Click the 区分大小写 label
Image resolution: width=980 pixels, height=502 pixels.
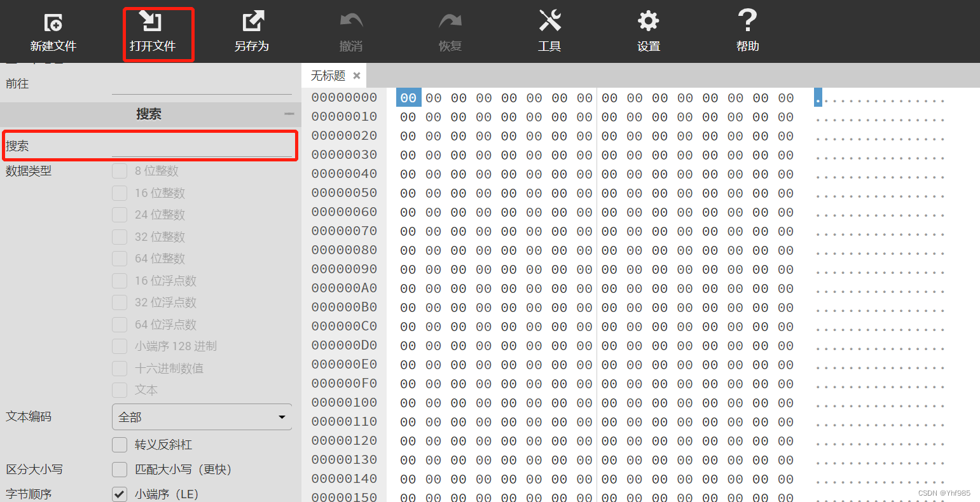(34, 470)
